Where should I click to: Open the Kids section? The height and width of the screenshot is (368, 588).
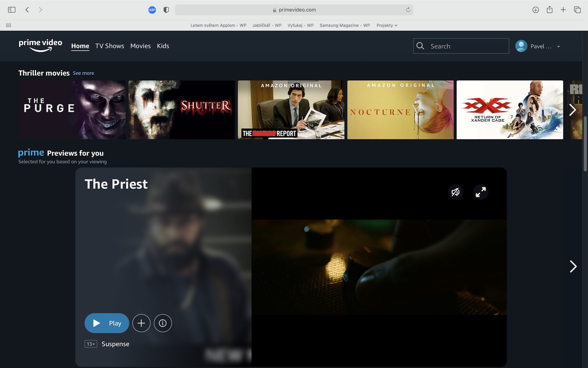[x=163, y=46]
